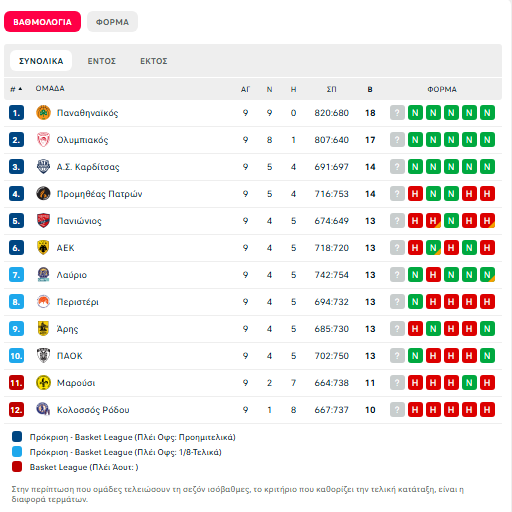The width and height of the screenshot is (512, 512).
Task: Sort the table by the ΑΓ header
Action: (x=245, y=89)
